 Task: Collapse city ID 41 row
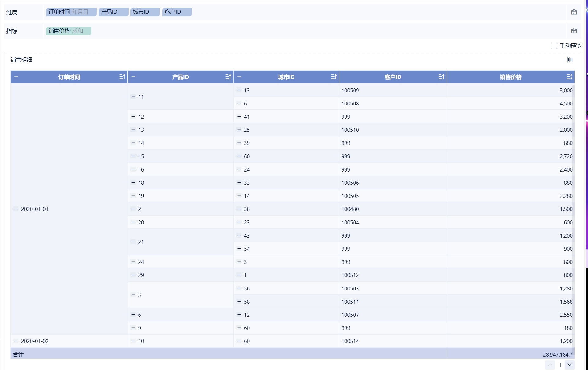tap(239, 117)
